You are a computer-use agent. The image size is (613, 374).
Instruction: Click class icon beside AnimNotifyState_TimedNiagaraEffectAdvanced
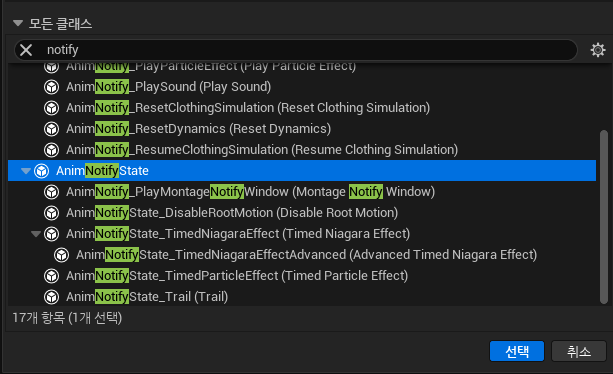click(x=61, y=255)
